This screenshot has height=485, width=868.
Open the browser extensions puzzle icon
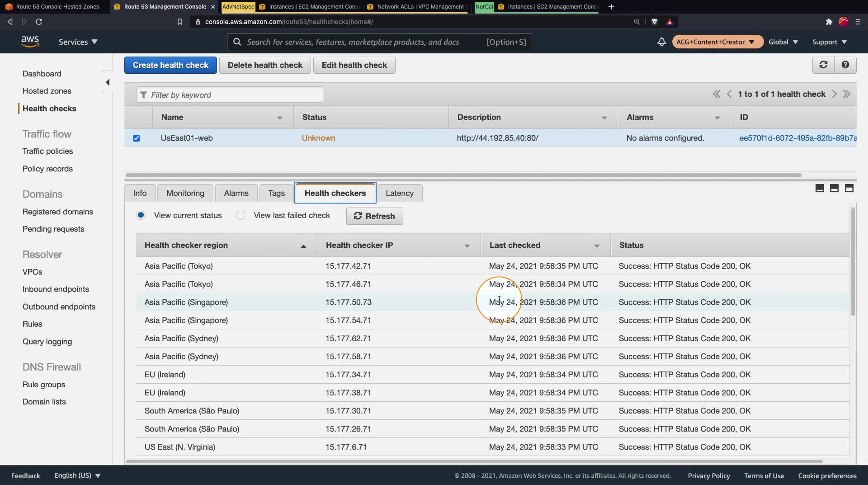(x=829, y=22)
